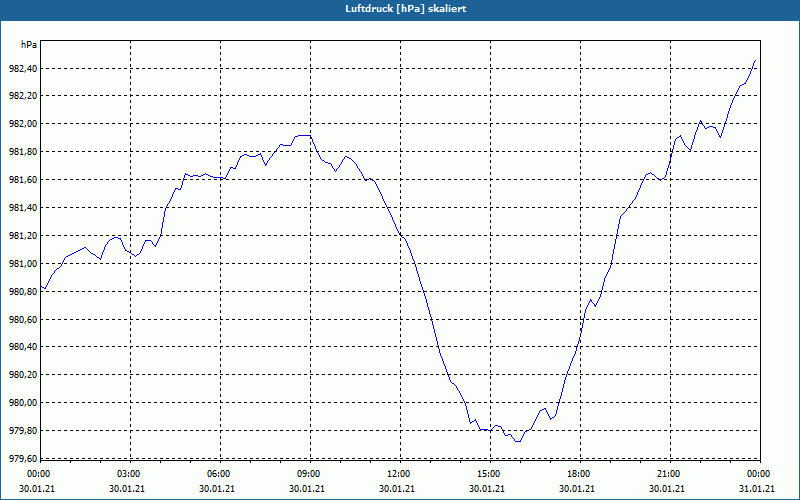Click the 12:00 time label
The height and width of the screenshot is (500, 800).
[397, 474]
